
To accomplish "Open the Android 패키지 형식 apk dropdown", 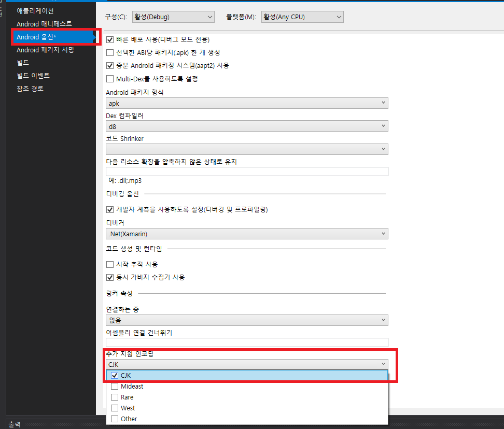I will click(247, 103).
